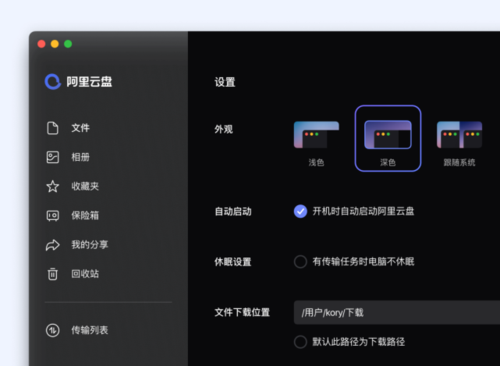Enable 有传输任务时电脑不休眠 option
500x366 pixels.
[x=300, y=262]
